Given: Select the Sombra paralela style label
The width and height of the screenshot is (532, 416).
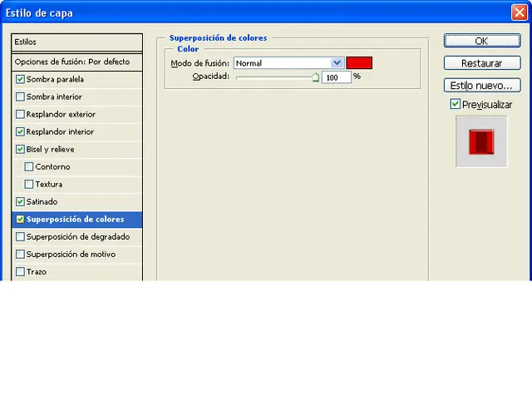Looking at the screenshot, I should click(x=55, y=80).
